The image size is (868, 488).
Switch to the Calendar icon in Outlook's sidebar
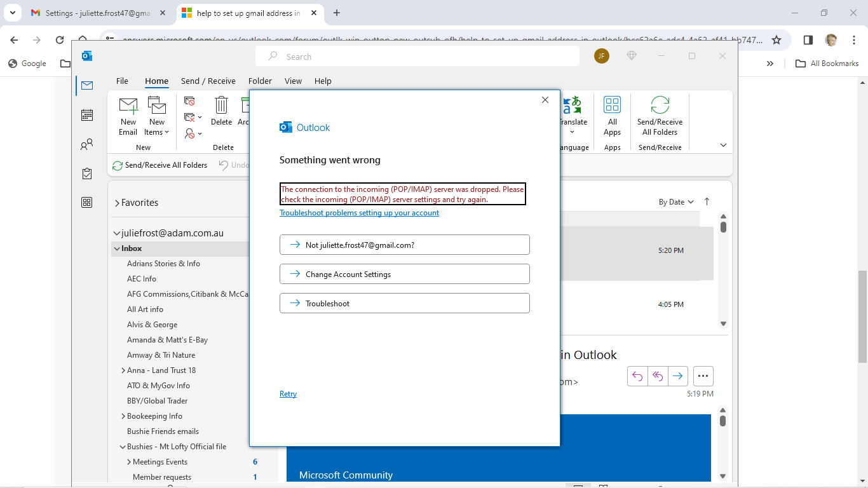(87, 115)
